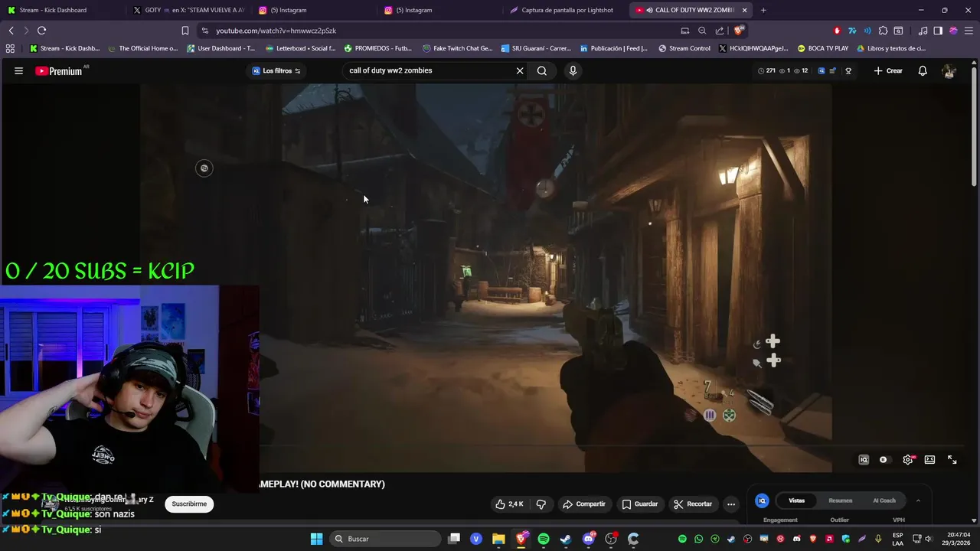This screenshot has width=980, height=551.
Task: Like the video with 2,4 K
Action: coord(509,504)
